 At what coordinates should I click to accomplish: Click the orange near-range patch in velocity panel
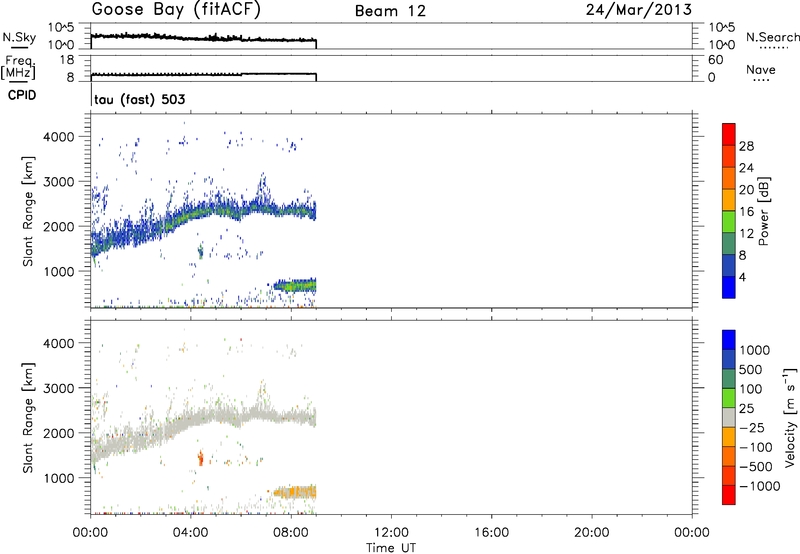pyautogui.click(x=295, y=492)
